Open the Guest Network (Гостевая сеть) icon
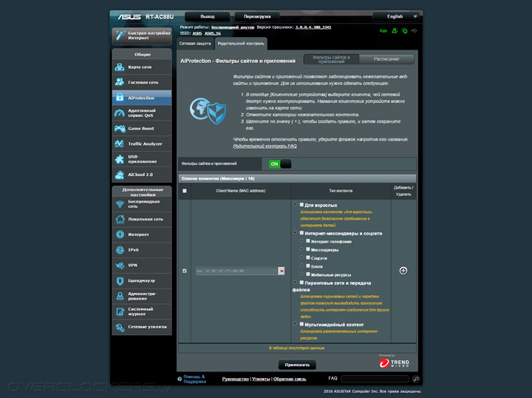 tap(120, 82)
